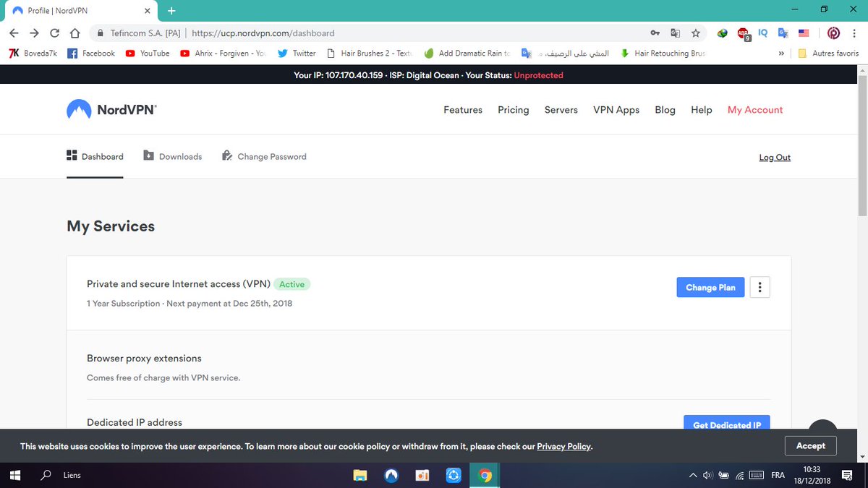Open the Chrome profile avatar

click(833, 33)
